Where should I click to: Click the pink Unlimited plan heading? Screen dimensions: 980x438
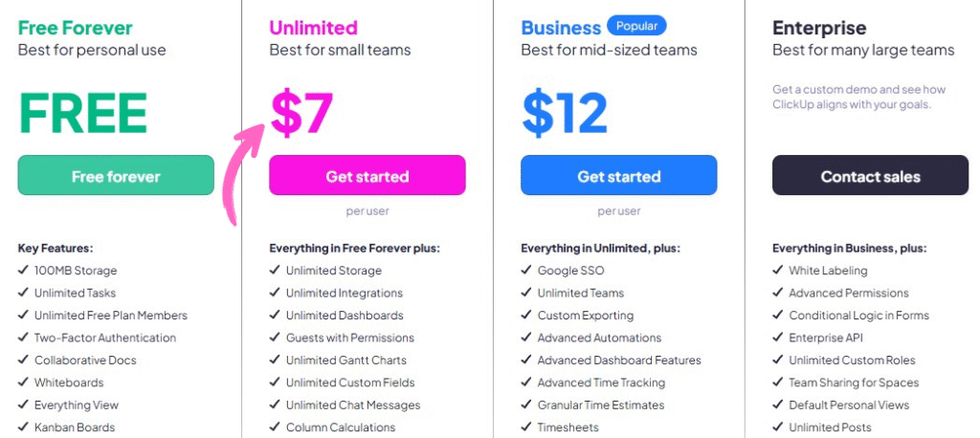coord(313,28)
